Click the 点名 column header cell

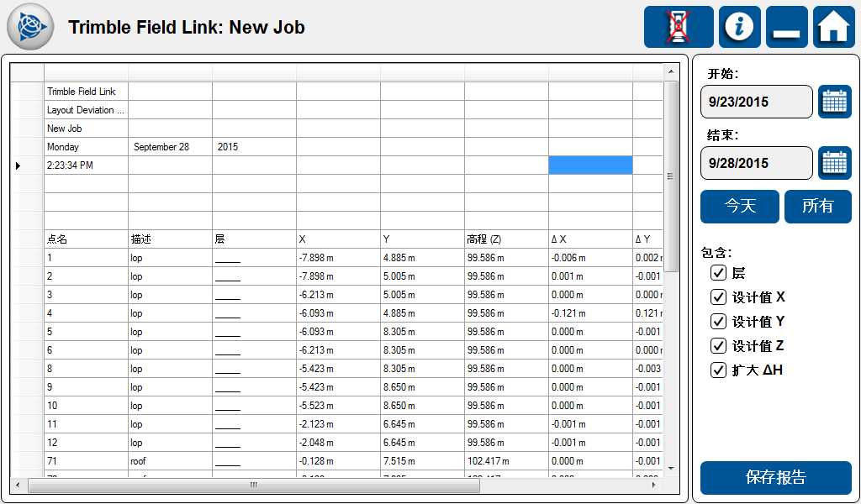87,239
